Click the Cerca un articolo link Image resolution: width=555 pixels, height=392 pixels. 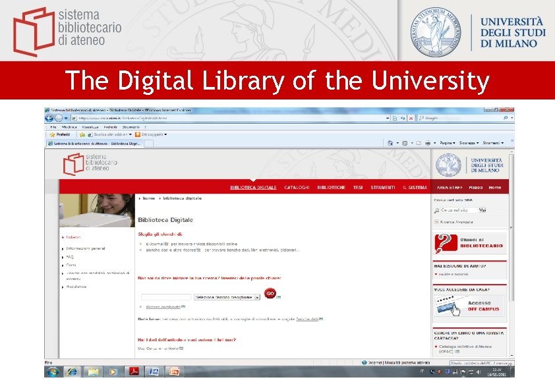click(162, 349)
